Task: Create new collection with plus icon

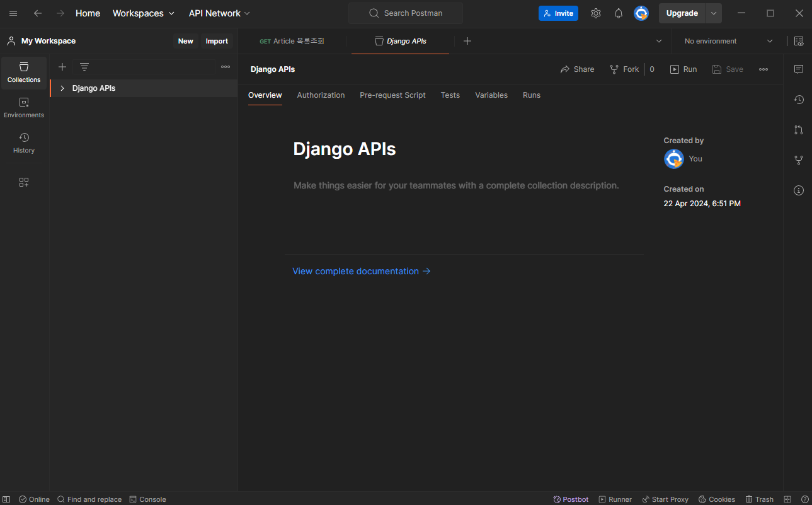Action: pos(62,67)
